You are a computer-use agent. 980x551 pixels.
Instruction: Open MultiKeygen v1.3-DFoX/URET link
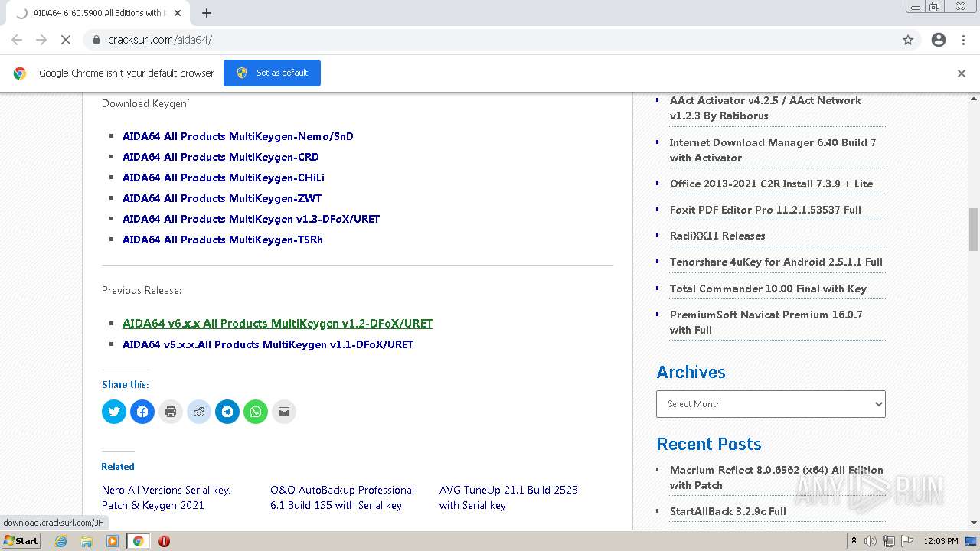251,219
